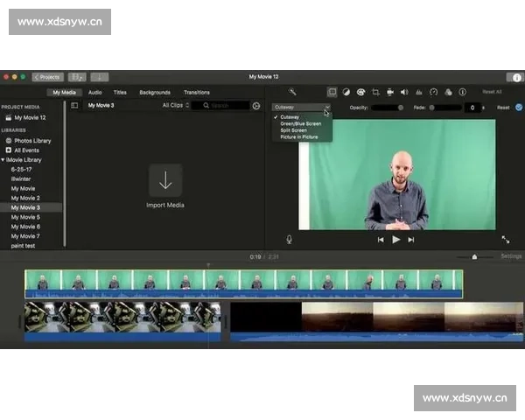Select the cropping tool

click(375, 92)
